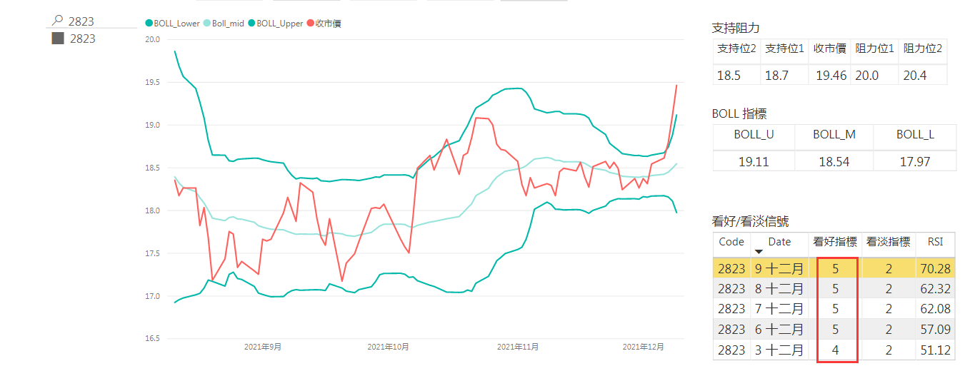This screenshot has width=980, height=371.
Task: Click the closing price line's final peak
Action: (x=676, y=86)
